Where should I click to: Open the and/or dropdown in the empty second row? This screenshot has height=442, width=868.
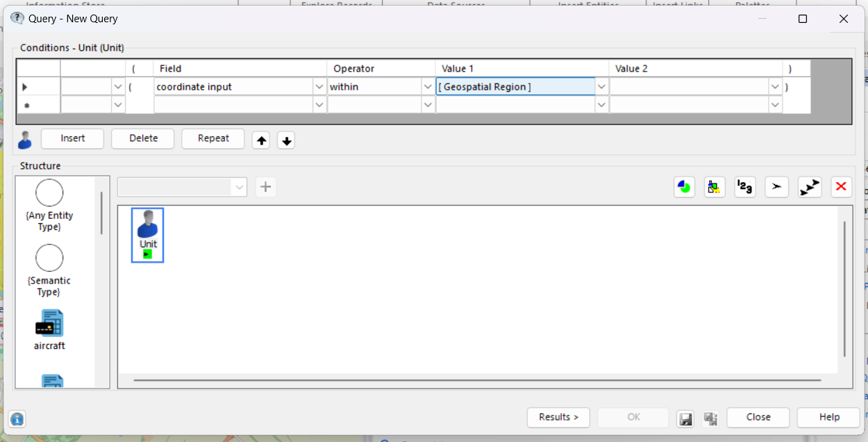(x=118, y=105)
